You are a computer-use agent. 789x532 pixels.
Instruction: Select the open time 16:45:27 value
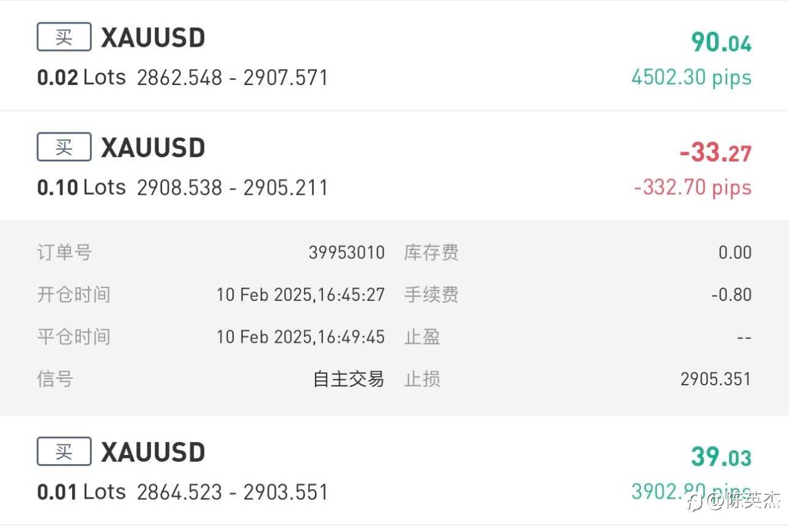click(x=300, y=295)
